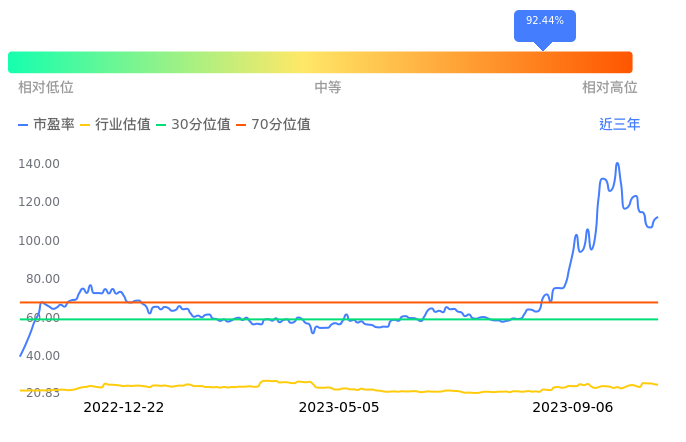
Task: Toggle the 行业估值 legend series
Action: click(114, 125)
